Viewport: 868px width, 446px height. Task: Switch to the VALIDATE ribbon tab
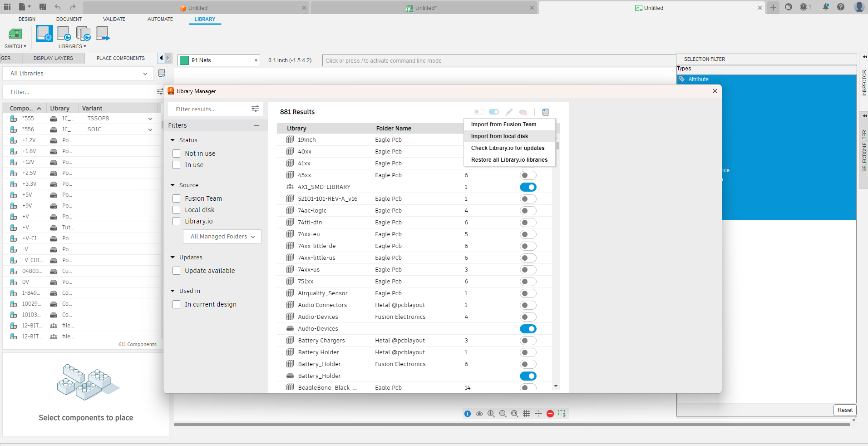coord(114,19)
